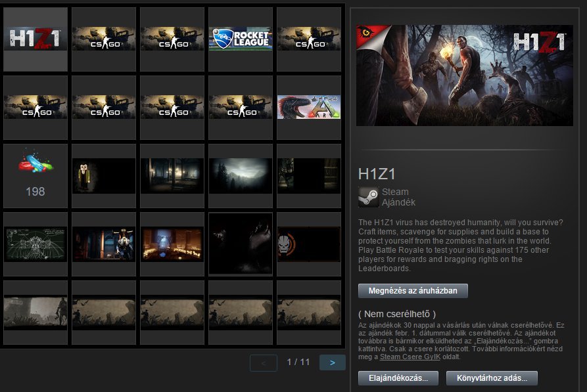Select the green blueprint sketch card
Screen dimensions: 587x392
[35, 244]
